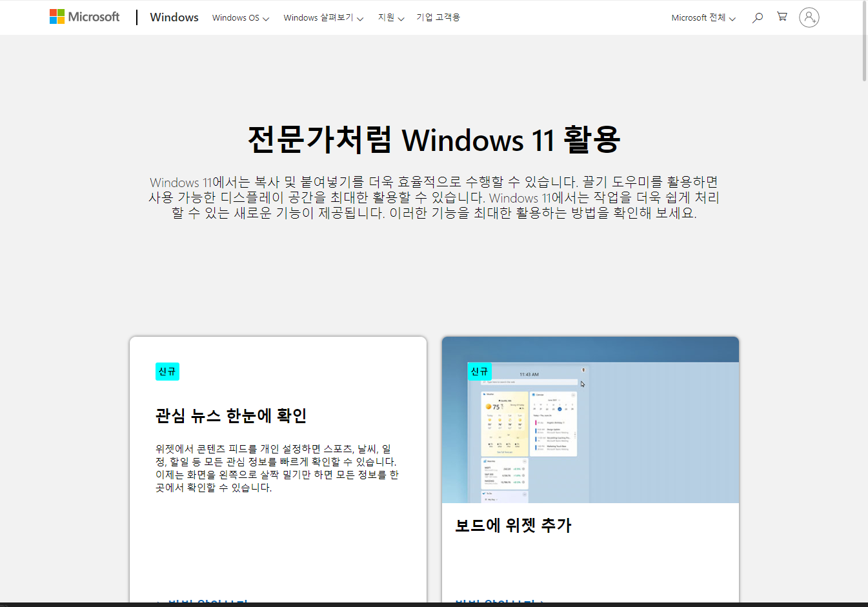The width and height of the screenshot is (868, 607).
Task: Expand the Windows 살펴보기 menu
Action: [x=323, y=18]
